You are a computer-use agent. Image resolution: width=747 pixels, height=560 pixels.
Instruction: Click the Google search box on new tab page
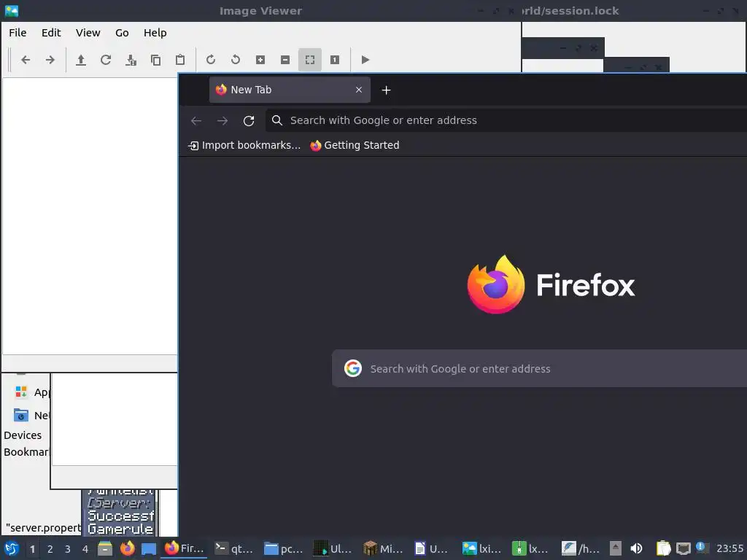coord(539,368)
